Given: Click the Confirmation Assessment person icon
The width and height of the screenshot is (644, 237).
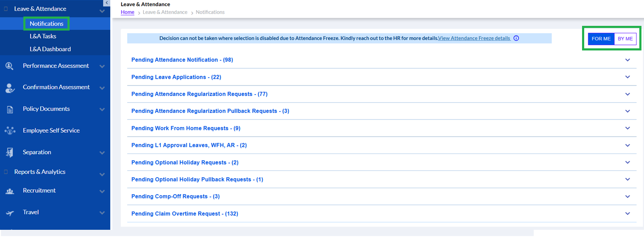Looking at the screenshot, I should 9,88.
